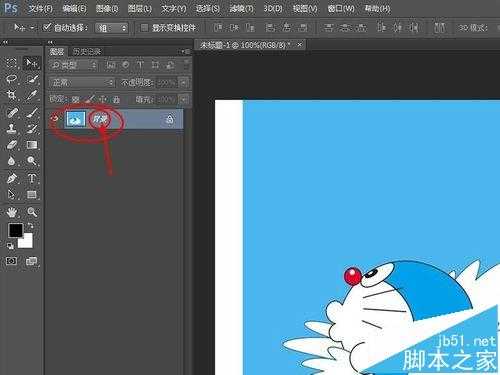This screenshot has height=375, width=500.
Task: Change screen mode from toolbox bottom
Action: pos(32,261)
